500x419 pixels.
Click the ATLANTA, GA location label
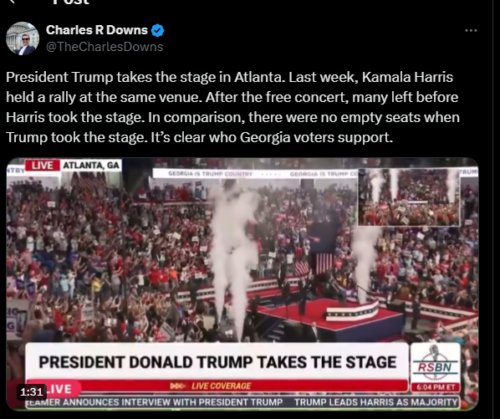[x=91, y=165]
